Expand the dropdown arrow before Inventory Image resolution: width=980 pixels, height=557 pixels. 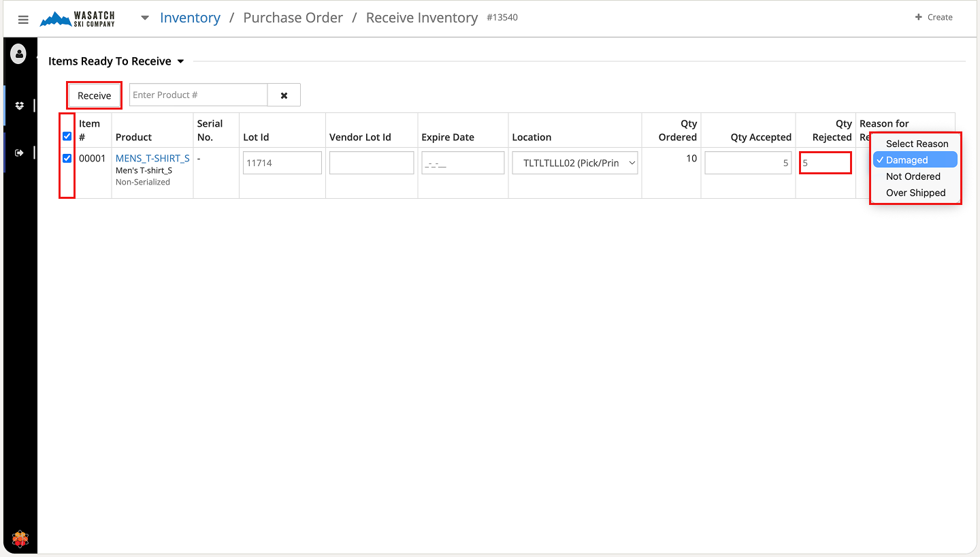point(144,18)
